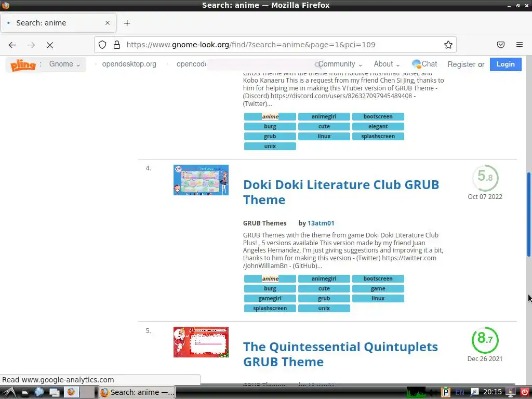Expand the Gnome dropdown
Screen dimensions: 532x399
point(64,64)
